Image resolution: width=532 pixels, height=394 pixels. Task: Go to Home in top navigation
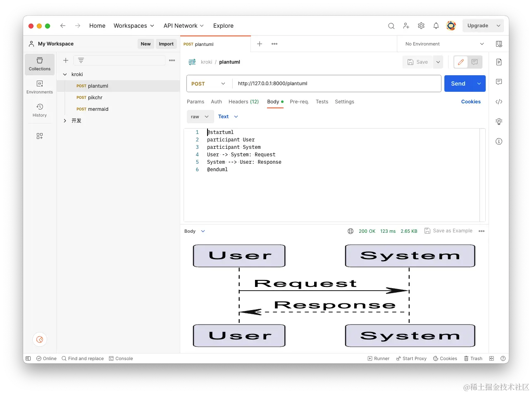click(97, 26)
